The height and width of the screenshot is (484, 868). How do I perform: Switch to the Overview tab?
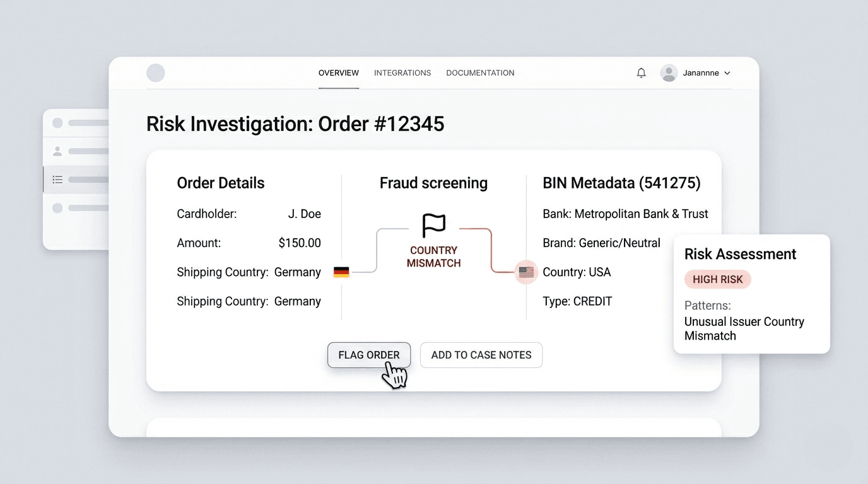point(339,73)
